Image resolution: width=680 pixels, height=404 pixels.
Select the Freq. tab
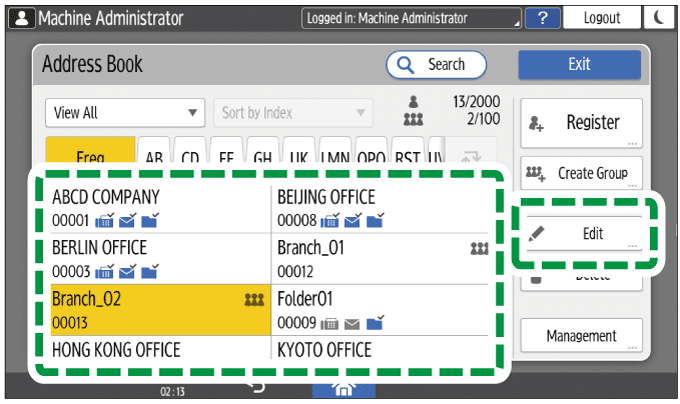pos(90,156)
